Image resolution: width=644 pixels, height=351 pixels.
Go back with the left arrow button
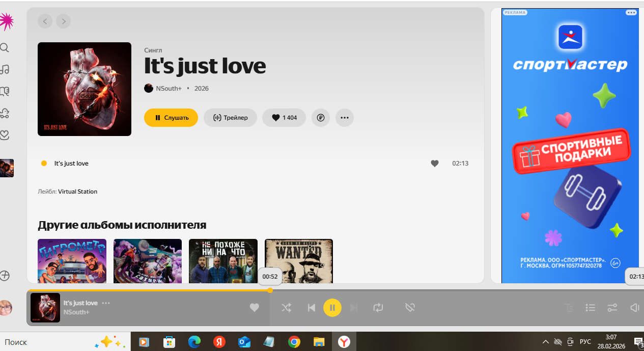click(x=45, y=21)
